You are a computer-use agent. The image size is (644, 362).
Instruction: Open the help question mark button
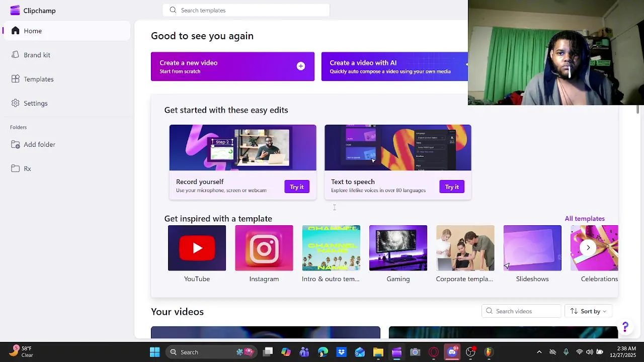625,327
